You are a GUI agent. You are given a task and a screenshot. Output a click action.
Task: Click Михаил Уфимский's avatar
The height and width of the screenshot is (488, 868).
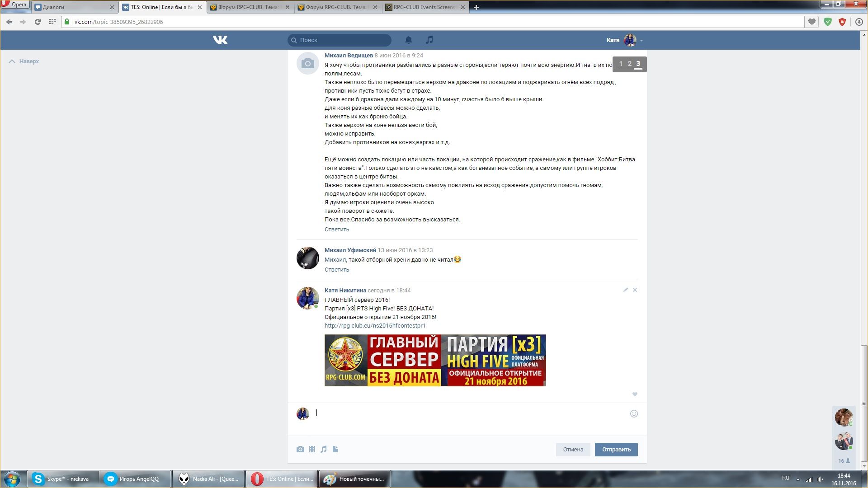click(308, 258)
